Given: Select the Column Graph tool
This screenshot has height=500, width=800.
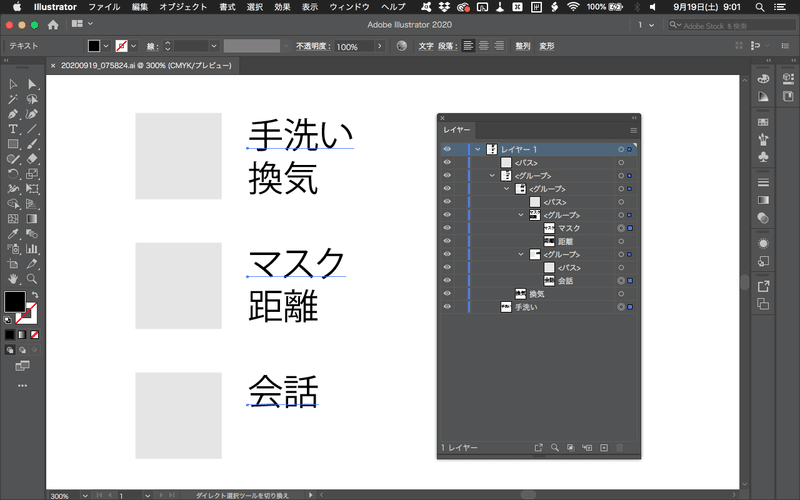Looking at the screenshot, I should click(x=32, y=249).
